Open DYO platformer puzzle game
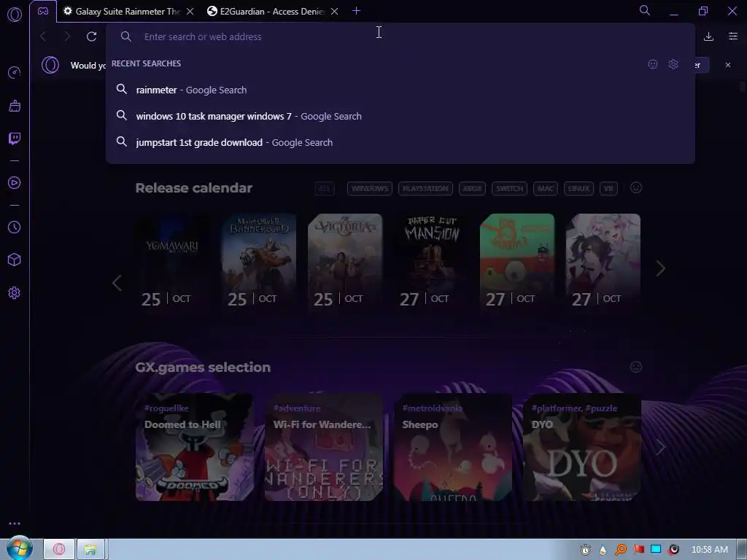Image resolution: width=747 pixels, height=560 pixels. click(582, 447)
